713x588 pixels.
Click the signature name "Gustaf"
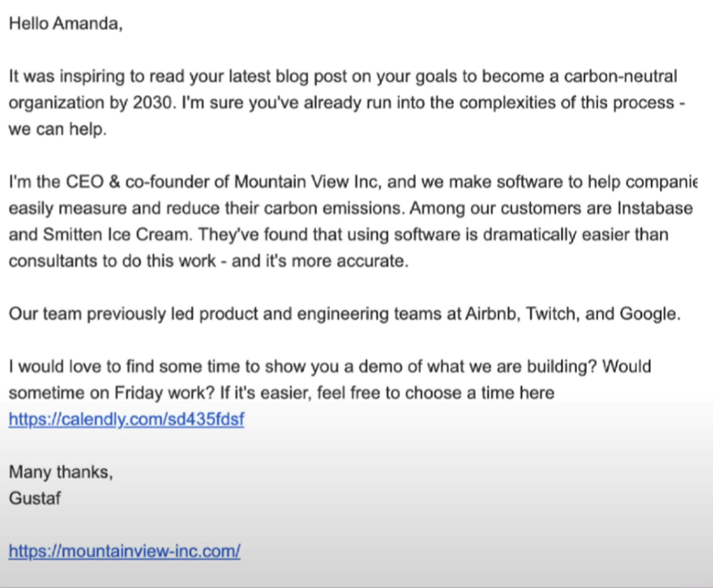[35, 498]
